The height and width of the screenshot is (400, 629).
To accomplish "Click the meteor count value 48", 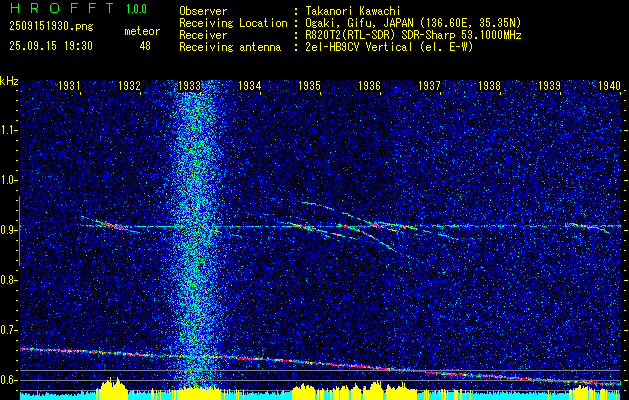I will click(x=145, y=46).
